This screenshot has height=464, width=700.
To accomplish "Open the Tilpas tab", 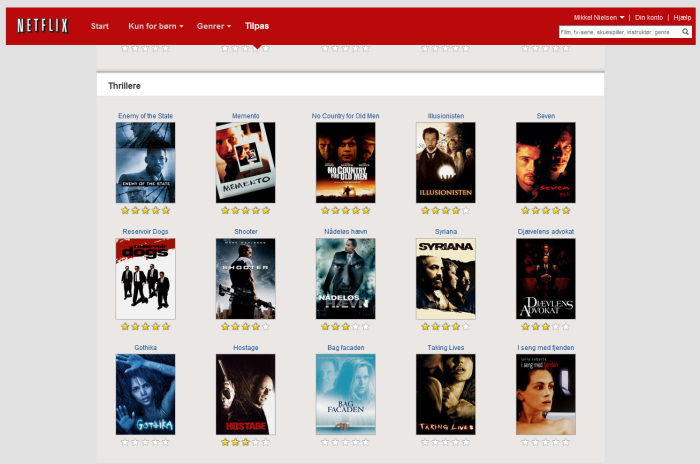I will 257,26.
